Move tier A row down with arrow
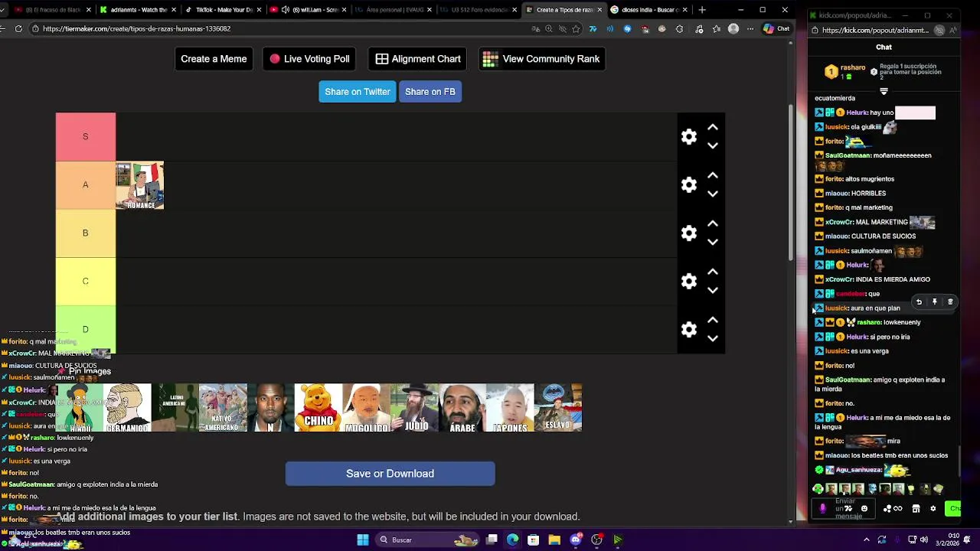Image resolution: width=980 pixels, height=551 pixels. 713,194
